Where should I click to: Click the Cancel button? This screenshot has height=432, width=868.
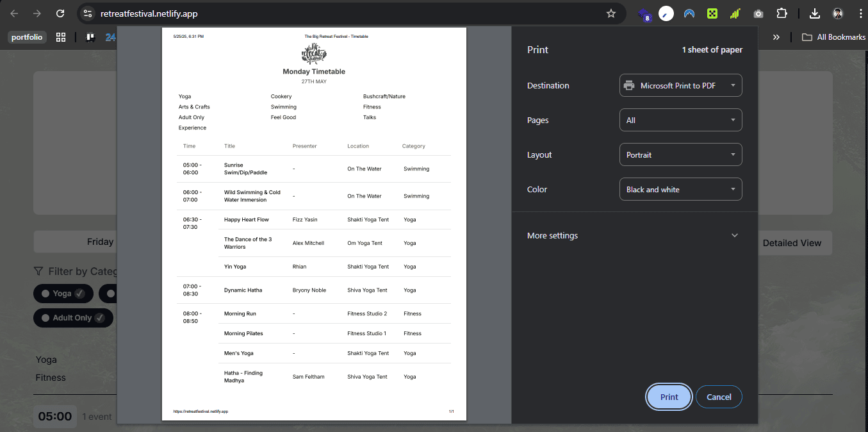[x=719, y=397]
